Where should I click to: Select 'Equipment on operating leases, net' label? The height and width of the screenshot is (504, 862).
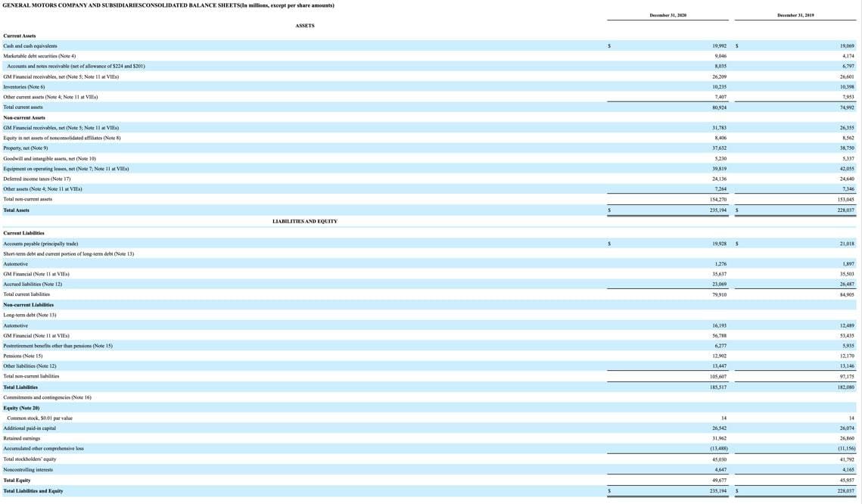coord(66,169)
